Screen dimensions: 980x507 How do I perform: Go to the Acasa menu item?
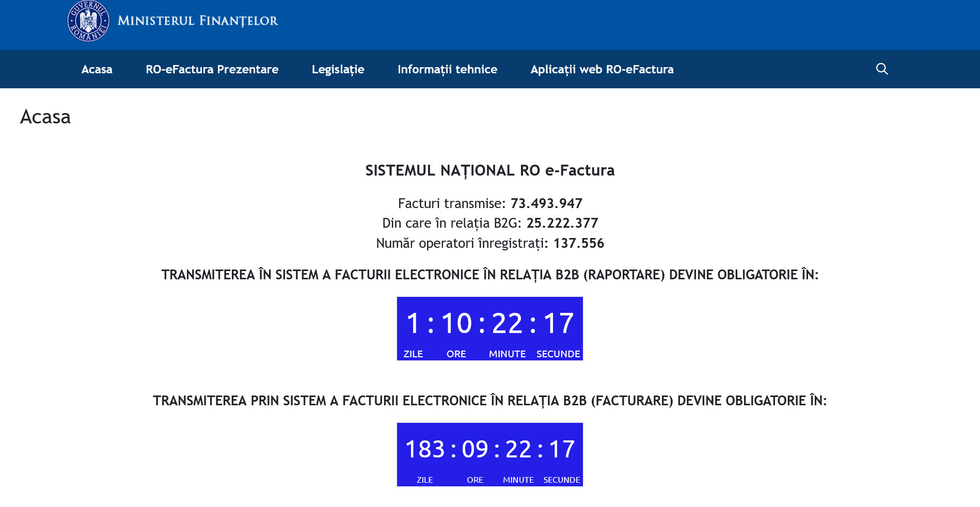[x=97, y=69]
